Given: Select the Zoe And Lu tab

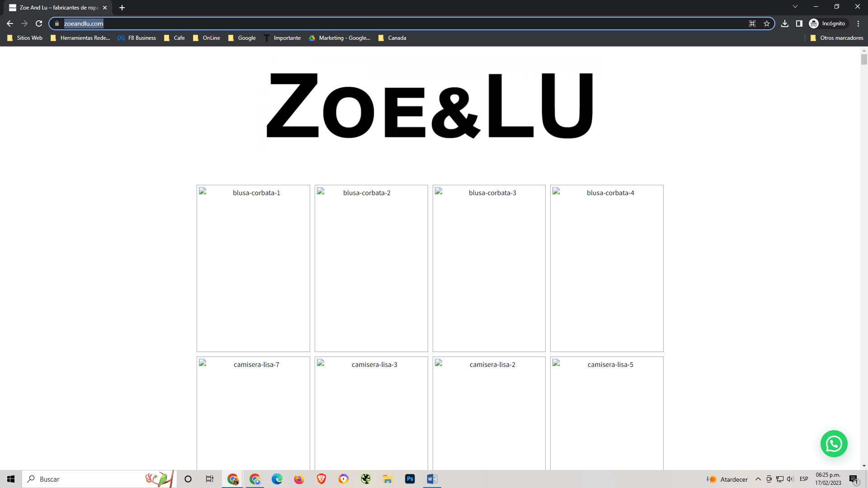Looking at the screenshot, I should tap(59, 8).
